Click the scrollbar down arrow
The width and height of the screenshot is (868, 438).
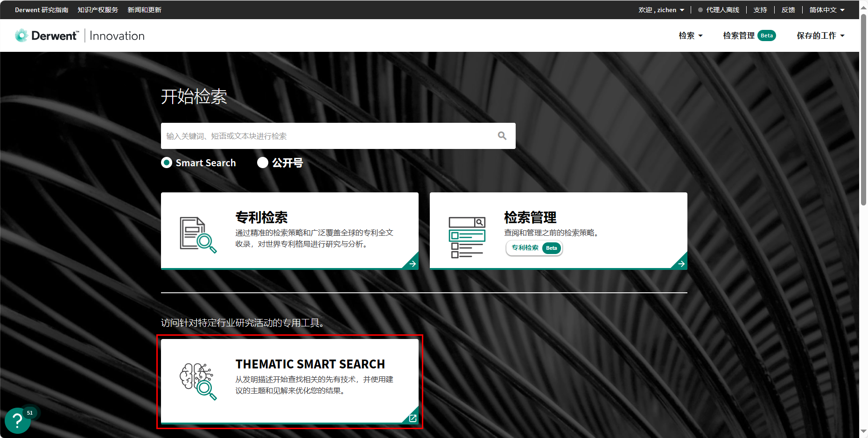pyautogui.click(x=863, y=432)
